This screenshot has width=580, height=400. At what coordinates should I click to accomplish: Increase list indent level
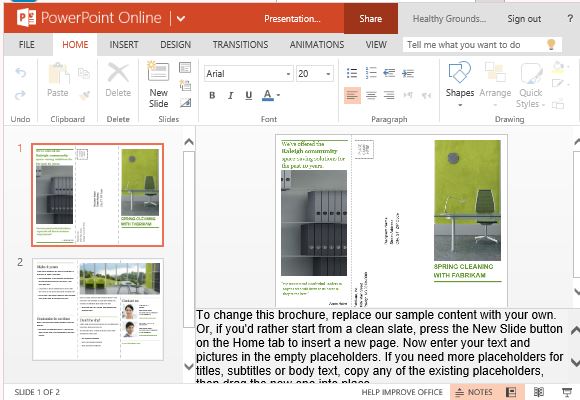408,73
